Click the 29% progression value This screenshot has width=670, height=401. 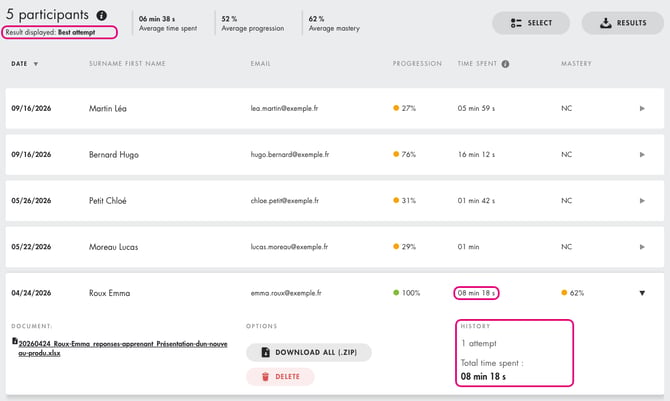(x=408, y=247)
